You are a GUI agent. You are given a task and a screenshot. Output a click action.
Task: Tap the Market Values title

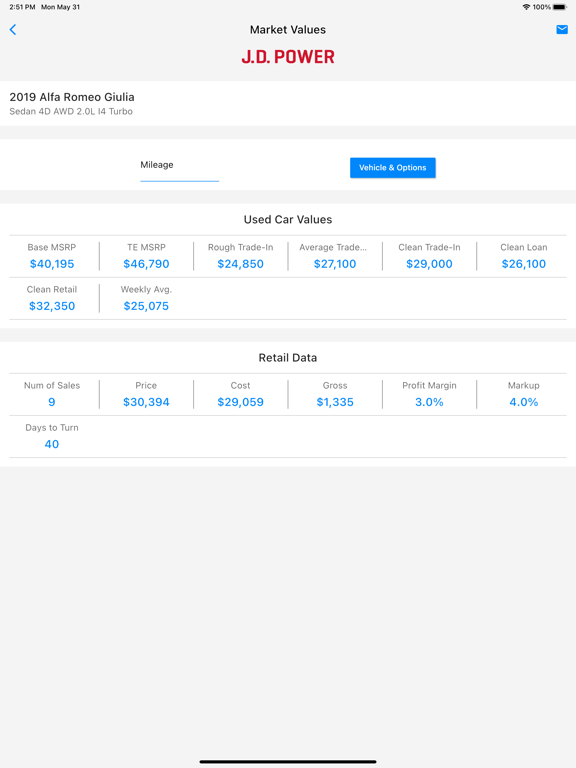288,30
